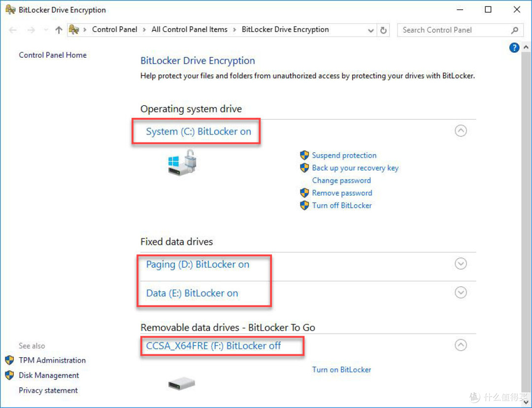Screen dimensions: 532x408
Task: Click the search magnifier icon
Action: (514, 30)
